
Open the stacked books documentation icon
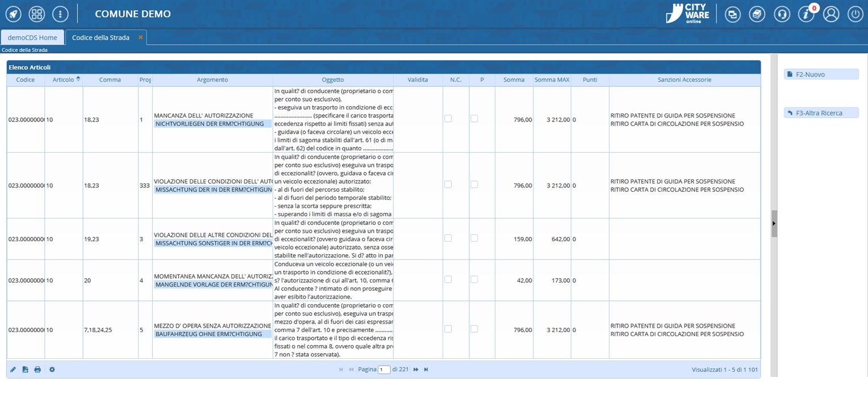(757, 14)
